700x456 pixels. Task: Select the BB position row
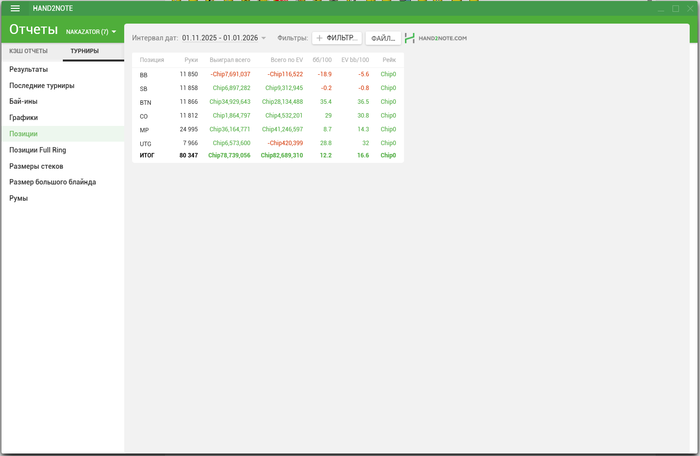click(268, 75)
